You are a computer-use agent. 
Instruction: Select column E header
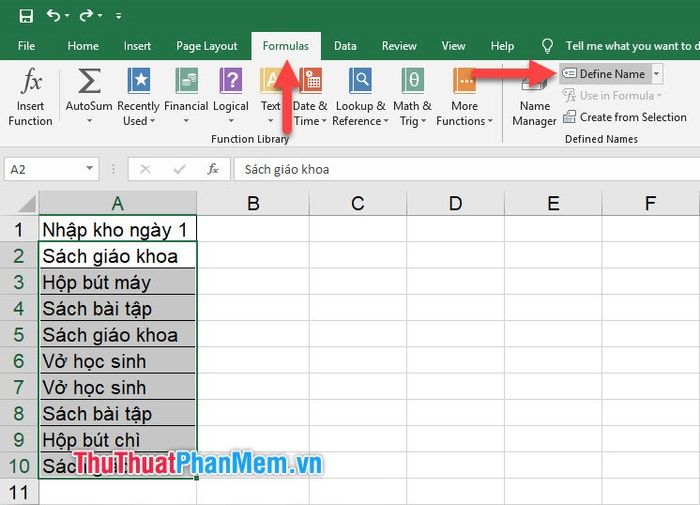[x=553, y=204]
